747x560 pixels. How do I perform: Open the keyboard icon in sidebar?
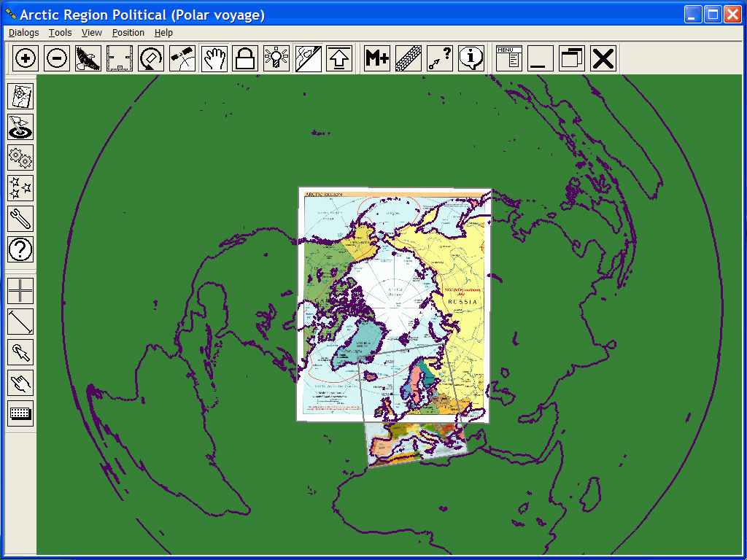pyautogui.click(x=20, y=413)
